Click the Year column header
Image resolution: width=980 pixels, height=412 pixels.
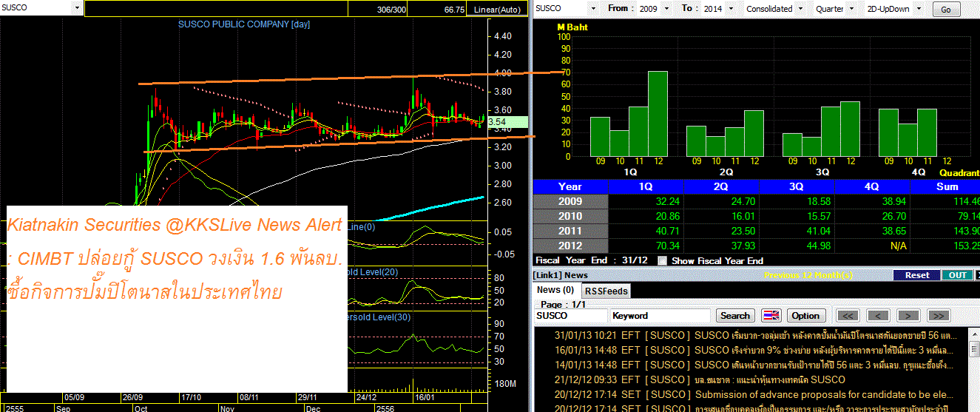click(570, 186)
